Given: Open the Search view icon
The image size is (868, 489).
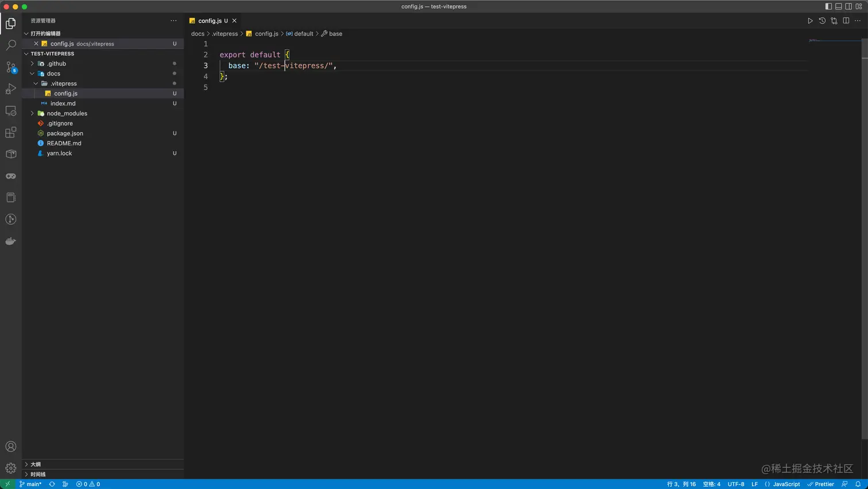Looking at the screenshot, I should coord(10,45).
